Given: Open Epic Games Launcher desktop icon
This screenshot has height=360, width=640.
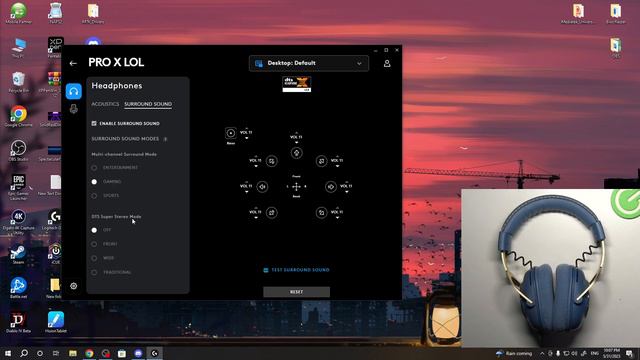Looking at the screenshot, I should 18,188.
